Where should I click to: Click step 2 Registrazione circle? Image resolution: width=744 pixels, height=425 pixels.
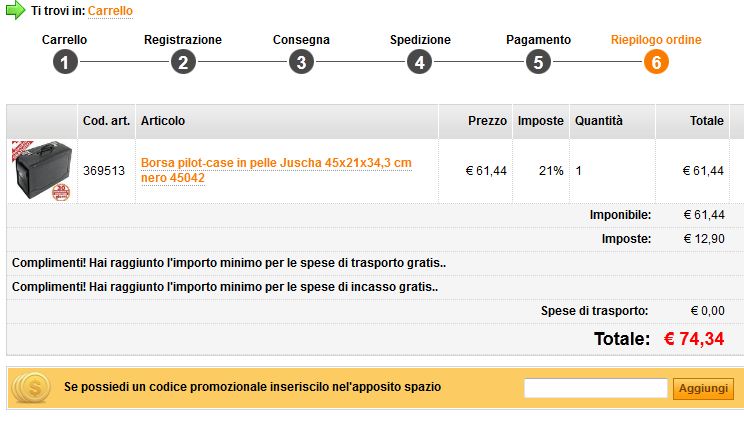pos(182,62)
